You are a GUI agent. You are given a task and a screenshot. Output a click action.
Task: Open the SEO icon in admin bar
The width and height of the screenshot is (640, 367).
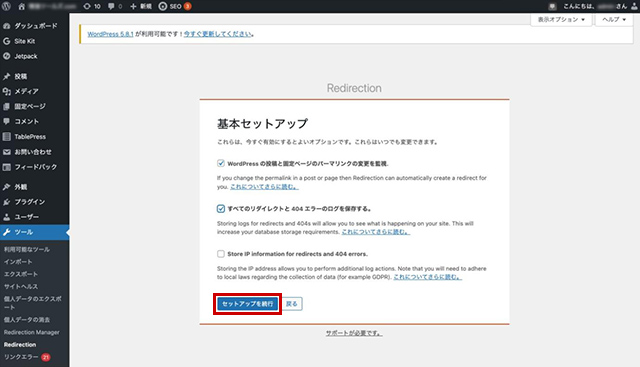[162, 6]
